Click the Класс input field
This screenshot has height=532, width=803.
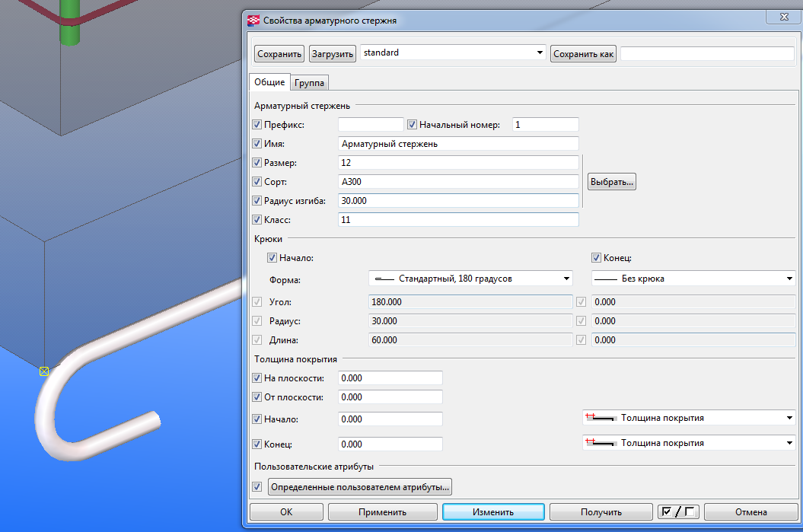tap(457, 220)
